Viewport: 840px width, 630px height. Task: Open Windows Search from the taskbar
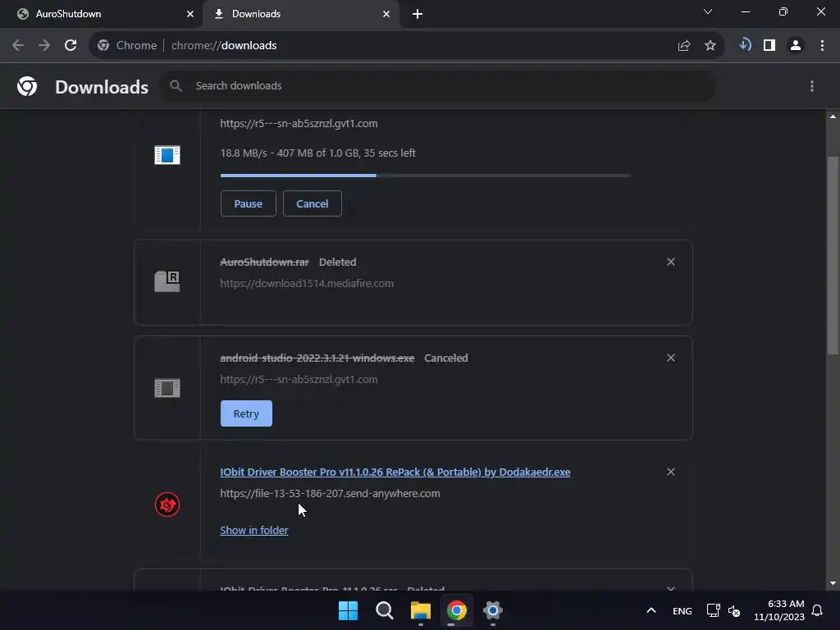point(384,610)
